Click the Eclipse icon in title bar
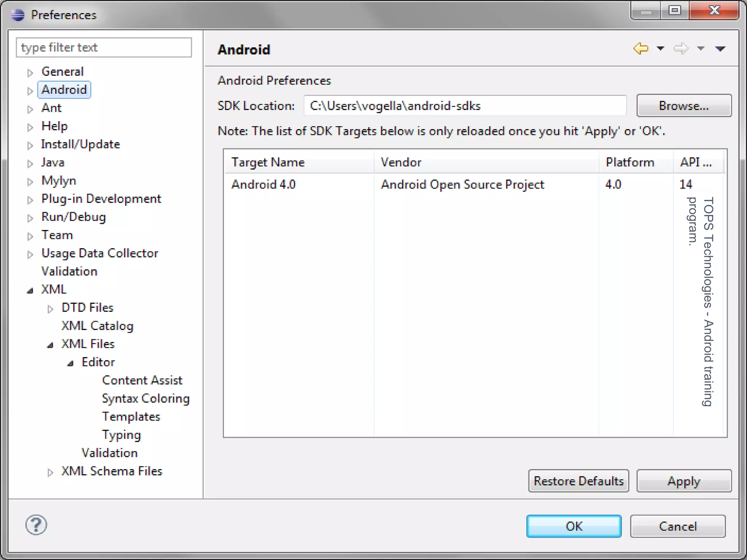Image resolution: width=747 pixels, height=560 pixels. click(18, 15)
